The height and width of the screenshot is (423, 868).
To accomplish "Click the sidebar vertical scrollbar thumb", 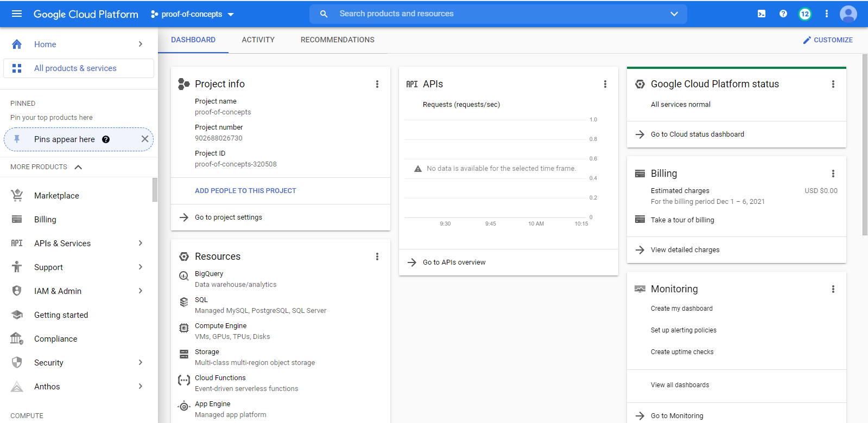I will coord(155,190).
